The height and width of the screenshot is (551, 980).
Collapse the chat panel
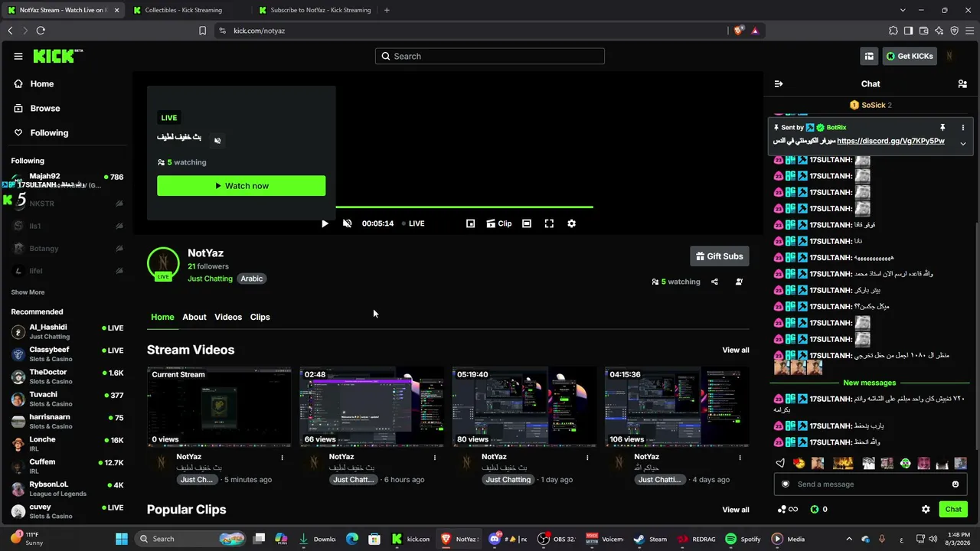[779, 84]
